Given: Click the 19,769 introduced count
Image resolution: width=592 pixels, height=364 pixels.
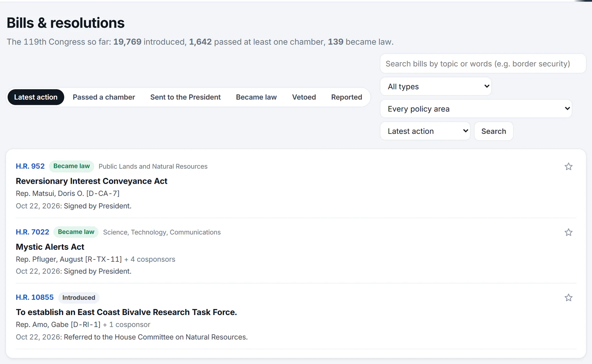Looking at the screenshot, I should pos(127,42).
